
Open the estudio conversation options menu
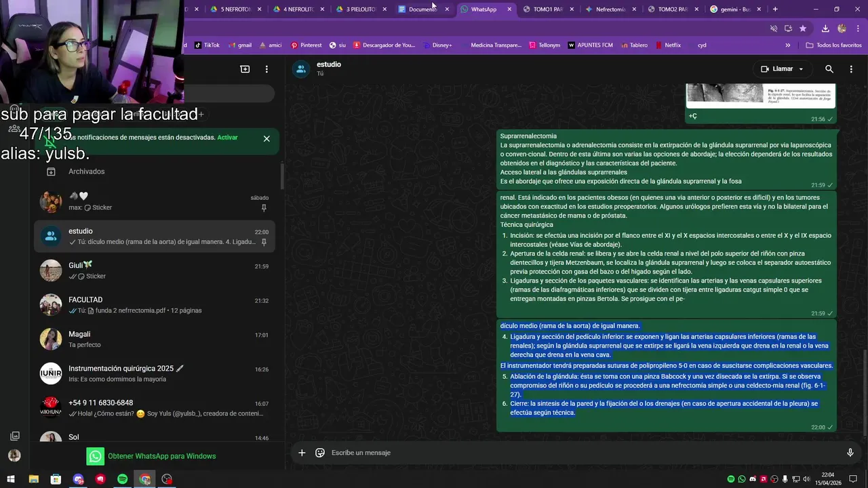(851, 69)
